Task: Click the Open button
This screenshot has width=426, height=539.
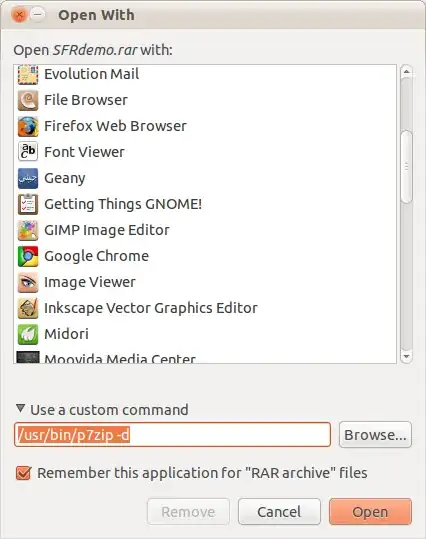Action: (x=370, y=512)
